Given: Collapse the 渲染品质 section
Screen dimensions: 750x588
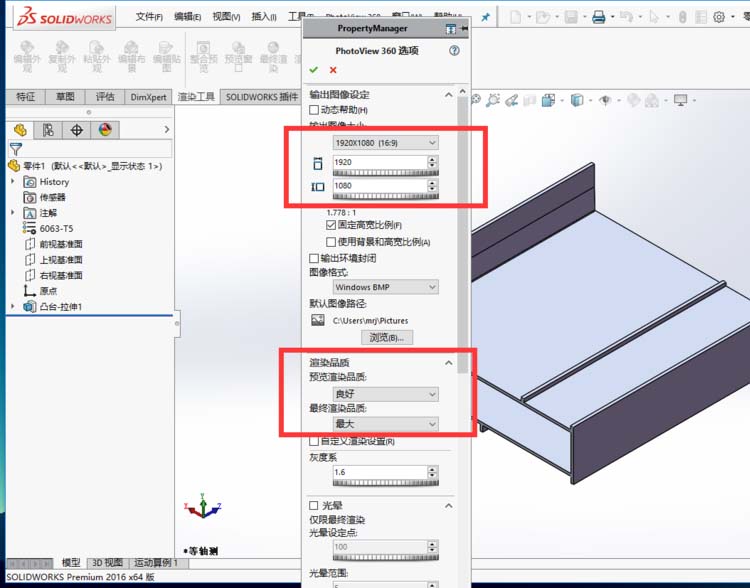Looking at the screenshot, I should (448, 363).
